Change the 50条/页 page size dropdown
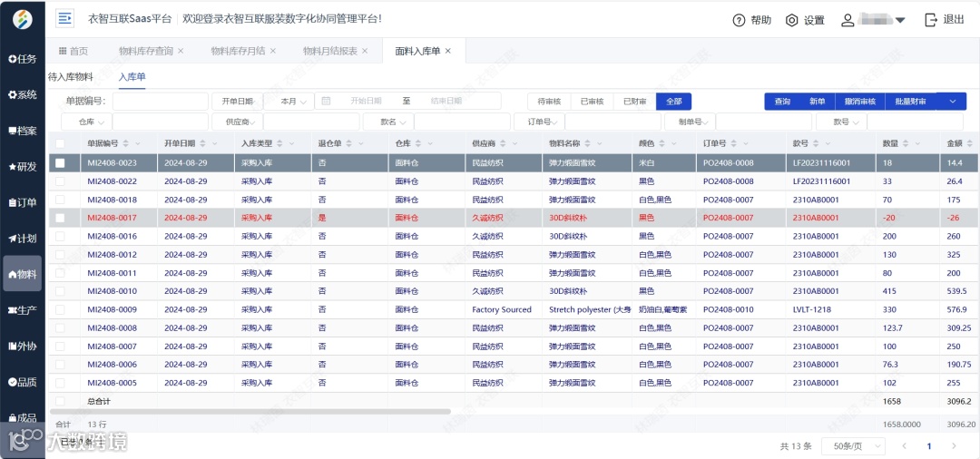Viewport: 980px width, 459px height. [851, 446]
